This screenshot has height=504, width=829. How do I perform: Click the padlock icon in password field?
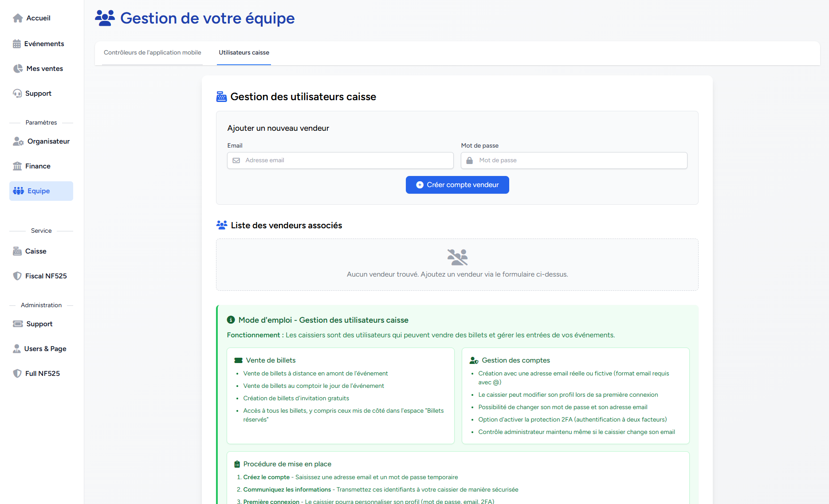coord(470,160)
